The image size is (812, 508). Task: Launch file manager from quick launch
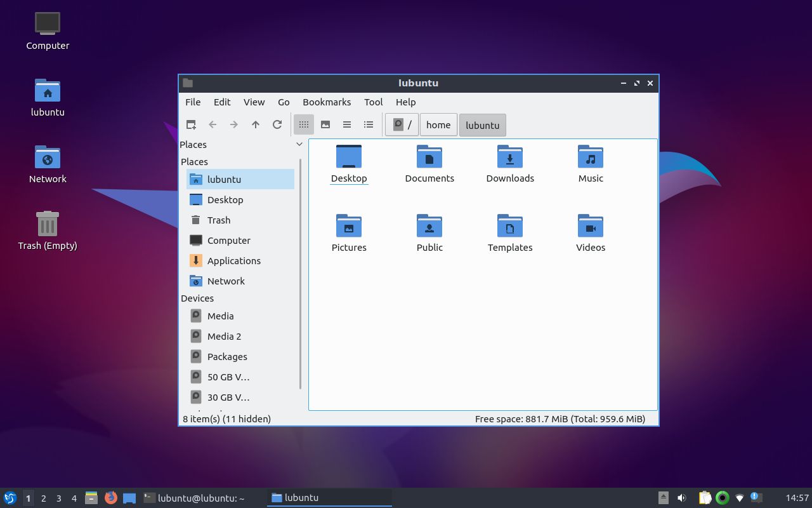(91, 498)
